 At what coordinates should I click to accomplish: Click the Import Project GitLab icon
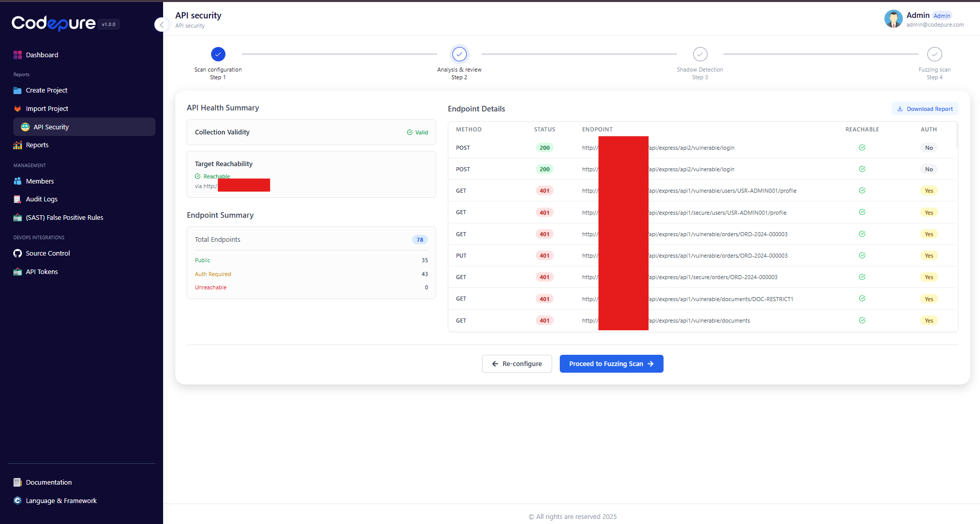[17, 109]
